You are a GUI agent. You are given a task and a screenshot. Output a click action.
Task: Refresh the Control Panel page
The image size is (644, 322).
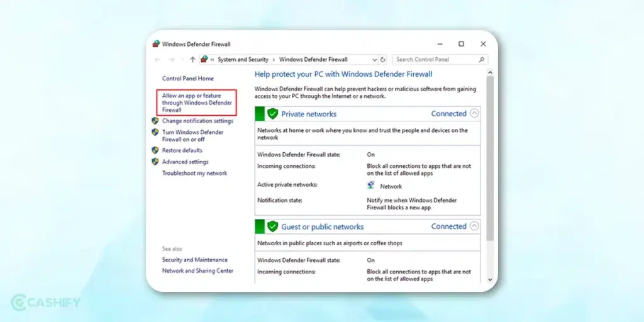coord(383,60)
